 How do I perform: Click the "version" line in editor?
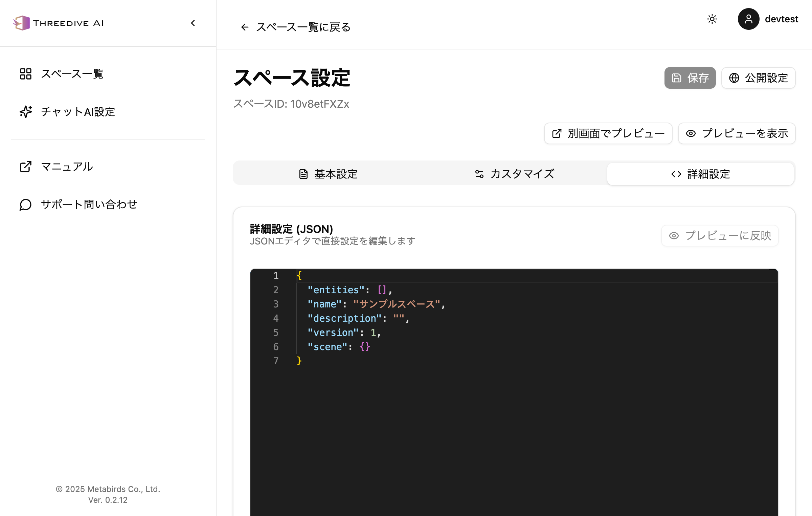[x=344, y=332]
